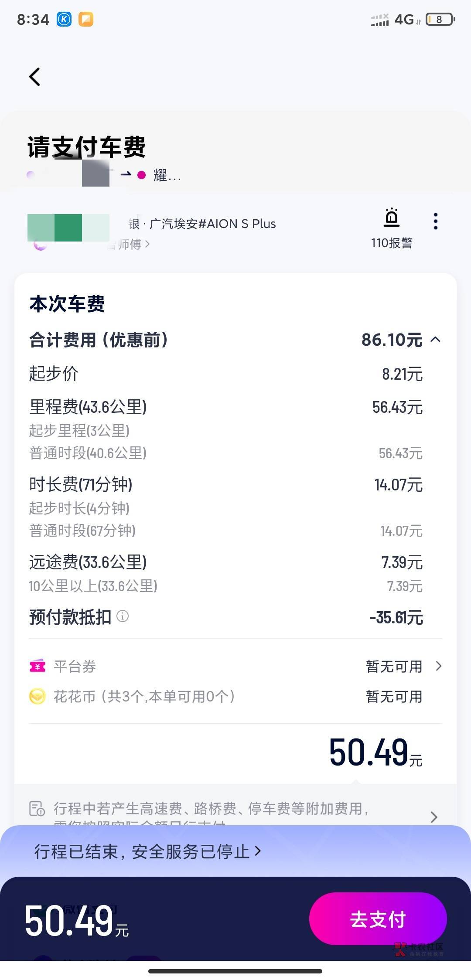471x980 pixels.
Task: Tap the info icon beside 预付款抵扣
Action: (123, 616)
